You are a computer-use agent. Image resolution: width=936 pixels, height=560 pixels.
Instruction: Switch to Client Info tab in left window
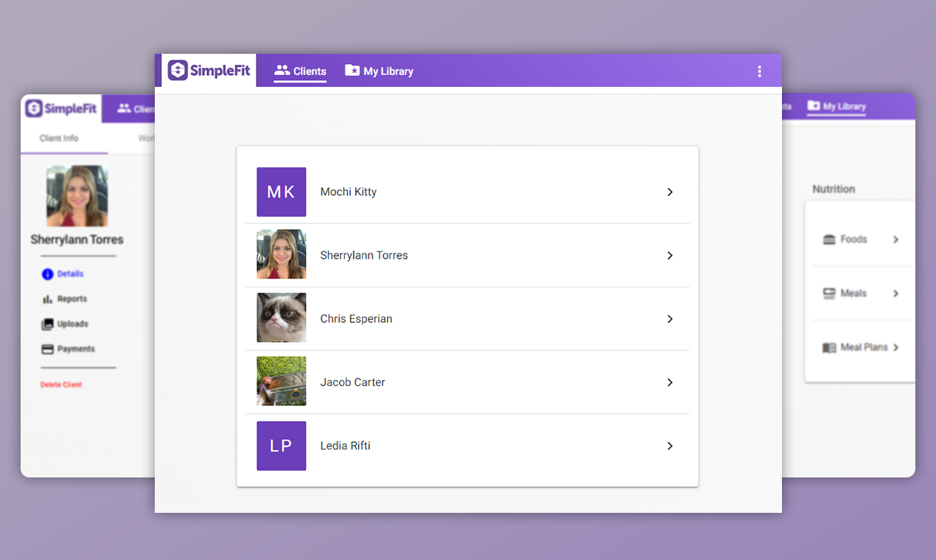(59, 138)
